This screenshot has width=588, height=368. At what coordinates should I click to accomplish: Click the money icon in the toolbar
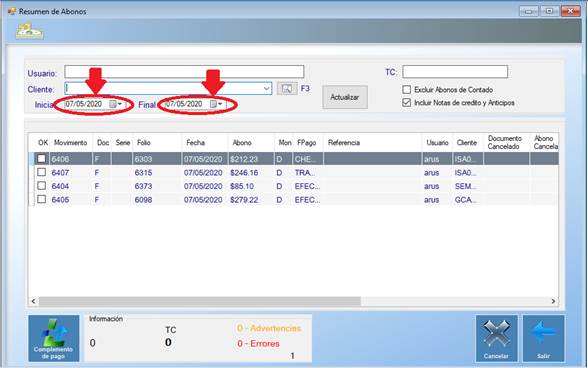click(30, 31)
